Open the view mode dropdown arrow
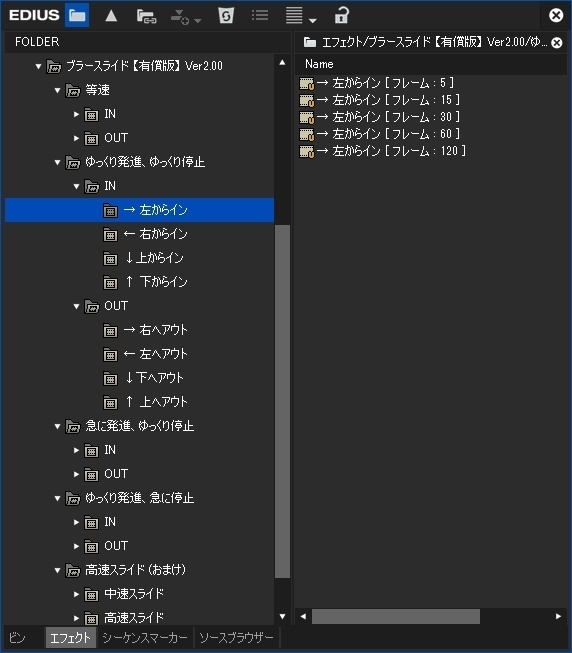 coord(313,20)
